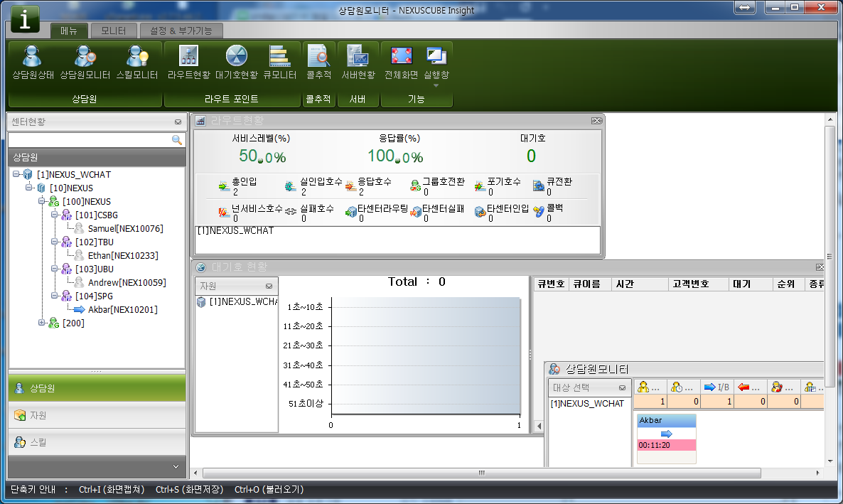Click the 그룹호전환 statistic icon
This screenshot has width=843, height=504.
click(415, 186)
